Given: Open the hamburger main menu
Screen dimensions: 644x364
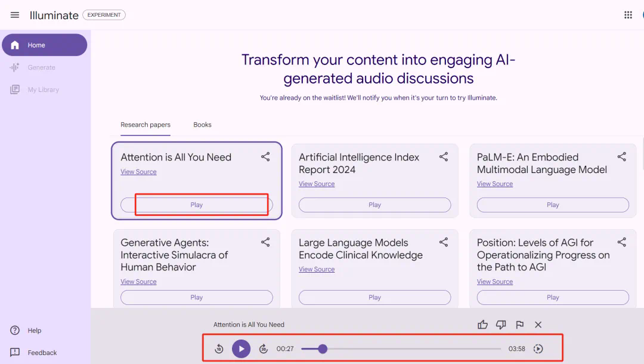Looking at the screenshot, I should [x=15, y=15].
